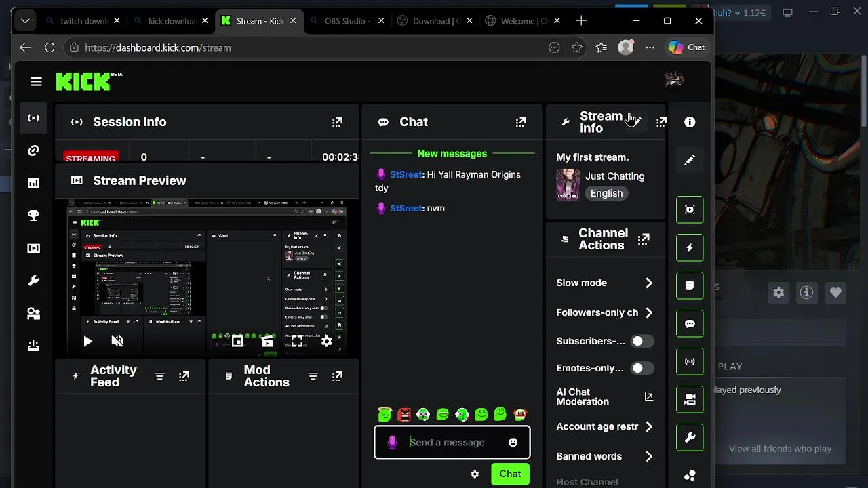Play the stream preview
The width and height of the screenshot is (868, 488).
coord(87,341)
